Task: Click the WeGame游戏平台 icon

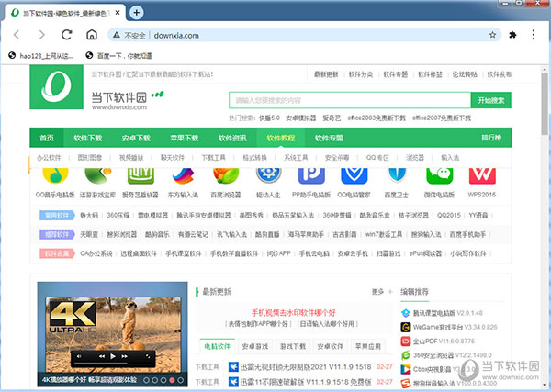Action: [x=406, y=327]
